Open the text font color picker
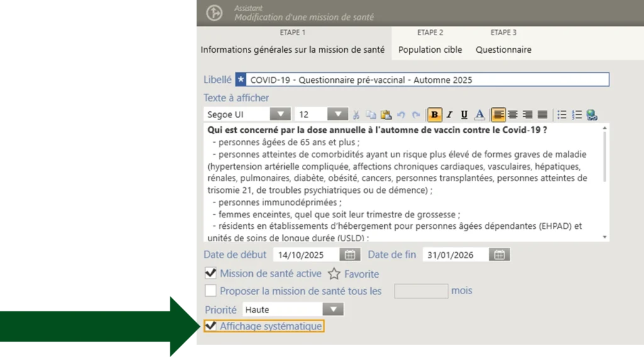 [479, 114]
